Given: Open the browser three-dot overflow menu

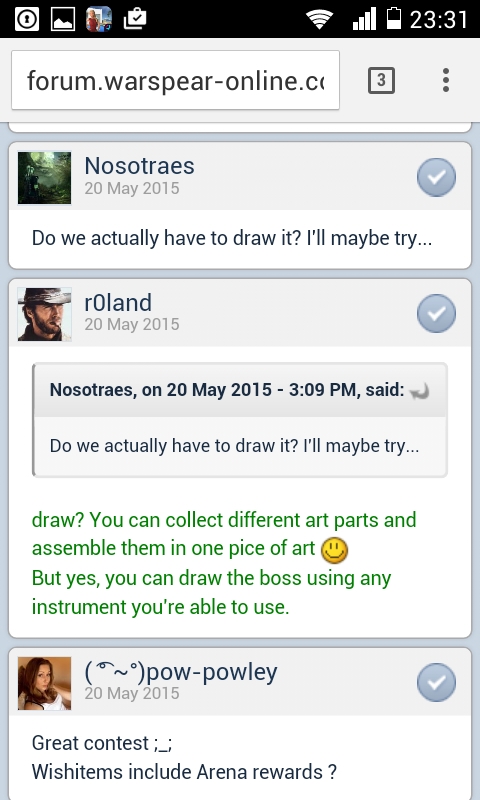Looking at the screenshot, I should (446, 80).
